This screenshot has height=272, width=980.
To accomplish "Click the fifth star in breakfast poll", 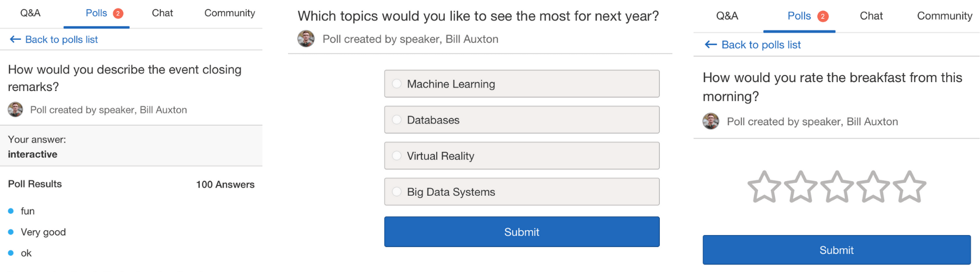I will point(910,187).
